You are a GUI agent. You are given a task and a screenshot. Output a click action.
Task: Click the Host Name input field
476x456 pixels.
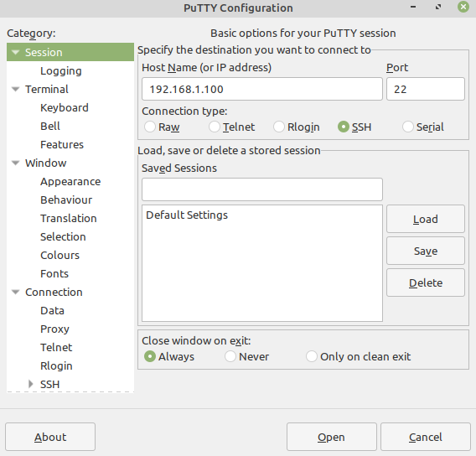point(262,89)
